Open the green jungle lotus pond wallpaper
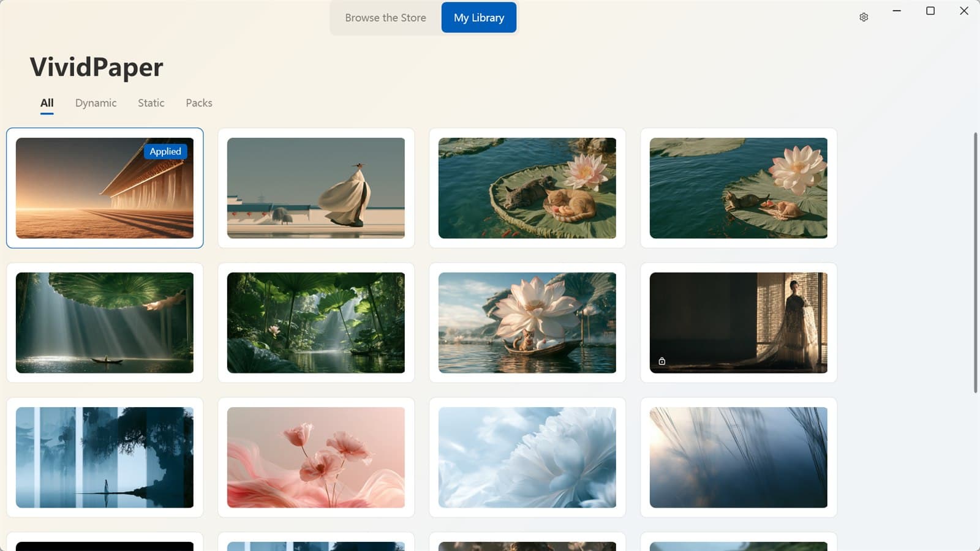980x551 pixels. coord(316,323)
